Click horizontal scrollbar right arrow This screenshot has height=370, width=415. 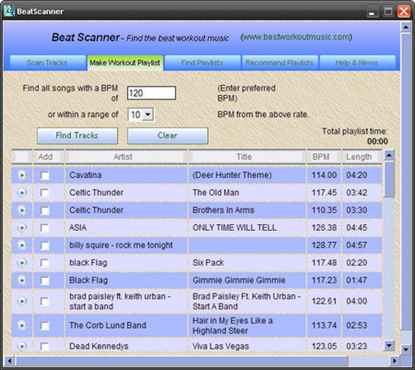[x=395, y=361]
